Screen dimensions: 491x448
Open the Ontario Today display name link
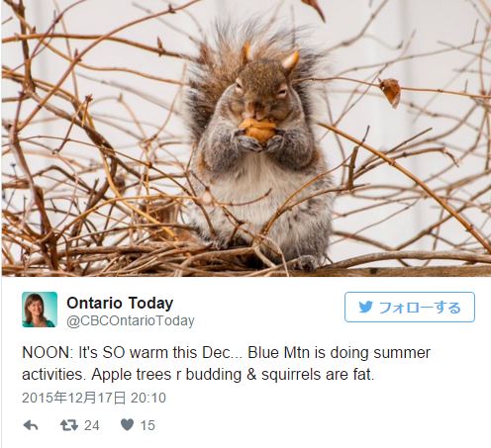click(120, 303)
